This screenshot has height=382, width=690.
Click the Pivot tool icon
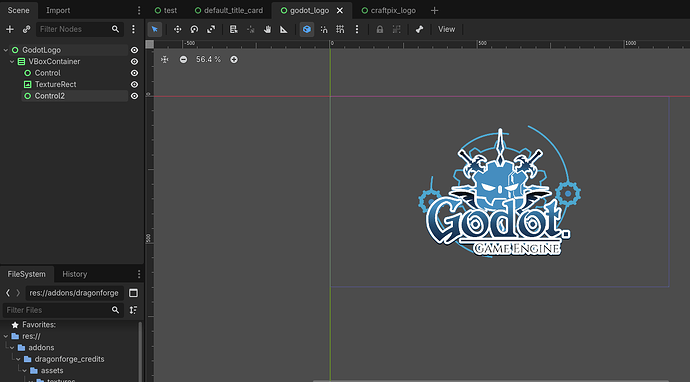250,29
